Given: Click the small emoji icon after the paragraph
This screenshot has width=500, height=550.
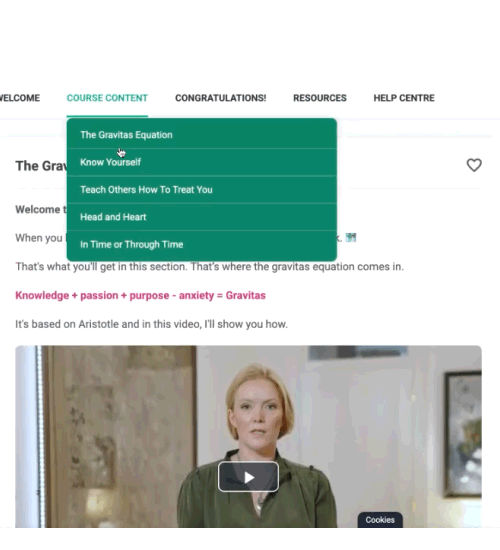Looking at the screenshot, I should (x=351, y=237).
